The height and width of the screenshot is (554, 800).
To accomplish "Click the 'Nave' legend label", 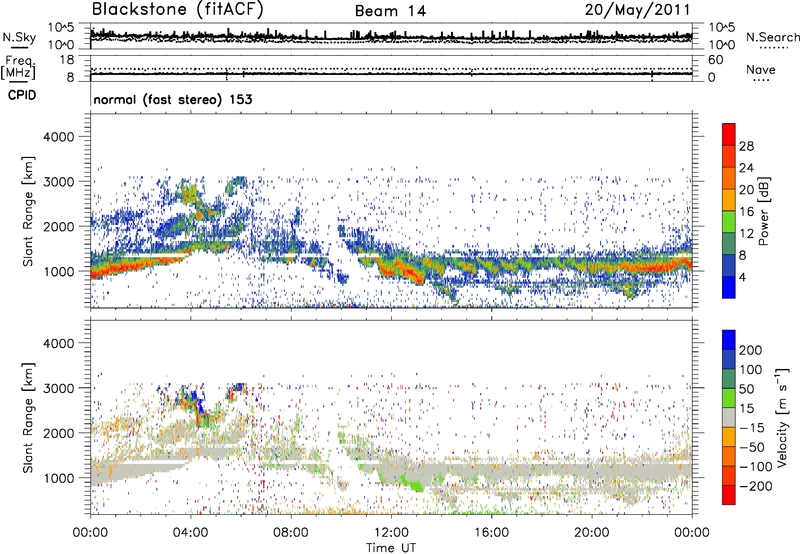I will pos(761,70).
